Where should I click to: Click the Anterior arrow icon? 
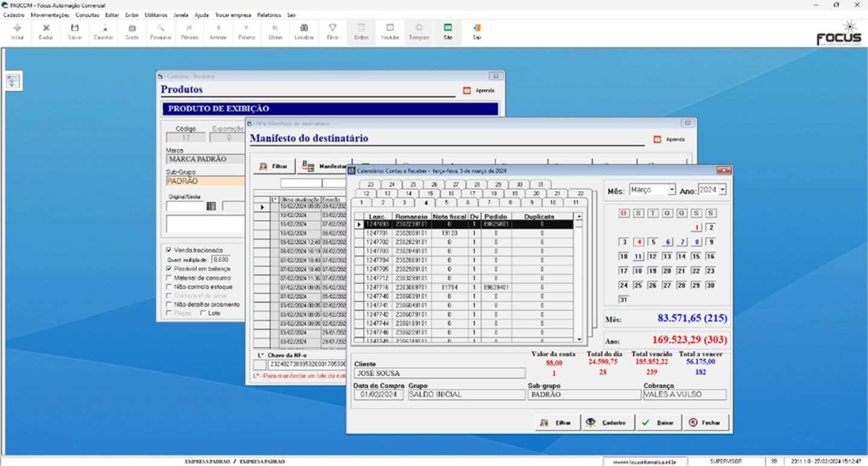tap(218, 28)
